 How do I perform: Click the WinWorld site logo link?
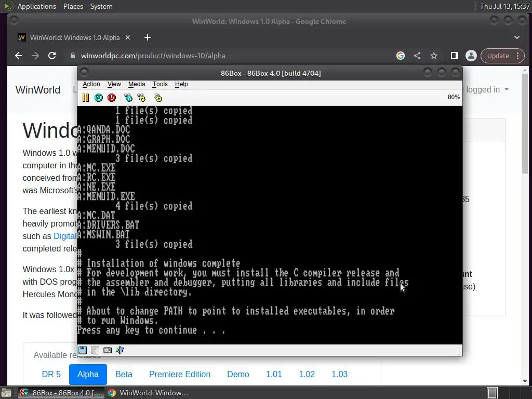click(38, 90)
